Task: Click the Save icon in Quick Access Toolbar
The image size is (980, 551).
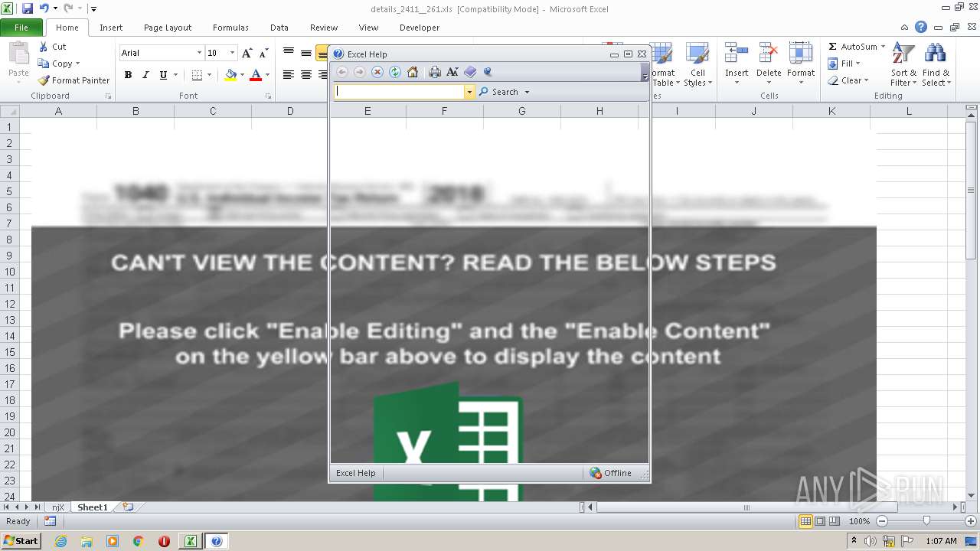Action: 28,8
